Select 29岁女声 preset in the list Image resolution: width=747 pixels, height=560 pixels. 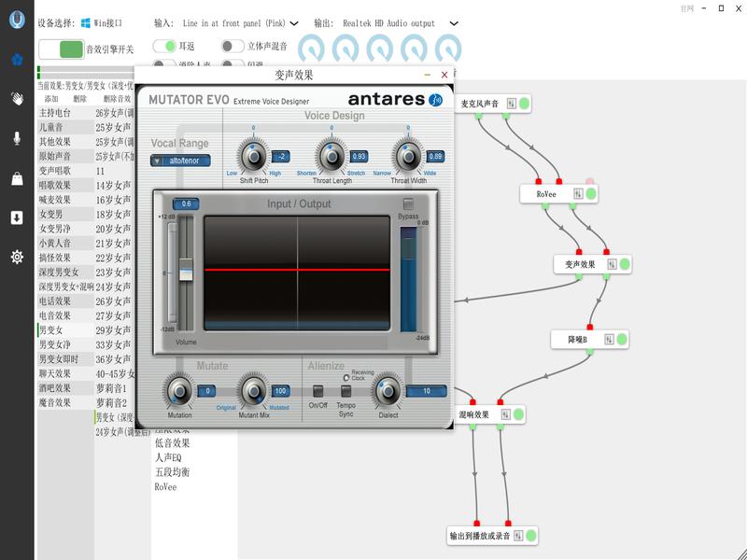113,330
